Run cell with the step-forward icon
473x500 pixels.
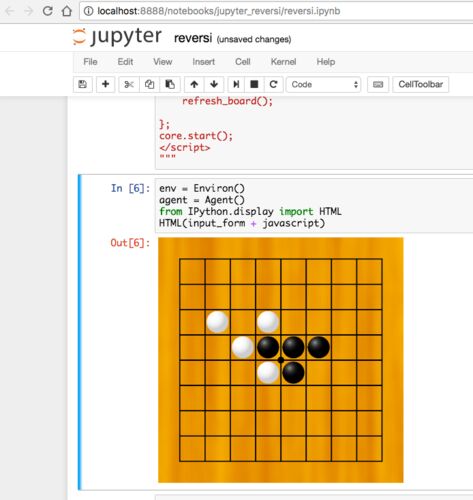(x=236, y=84)
